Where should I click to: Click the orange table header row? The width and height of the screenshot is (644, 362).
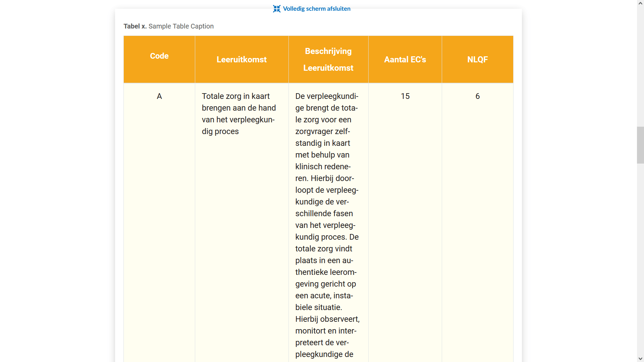pos(318,59)
